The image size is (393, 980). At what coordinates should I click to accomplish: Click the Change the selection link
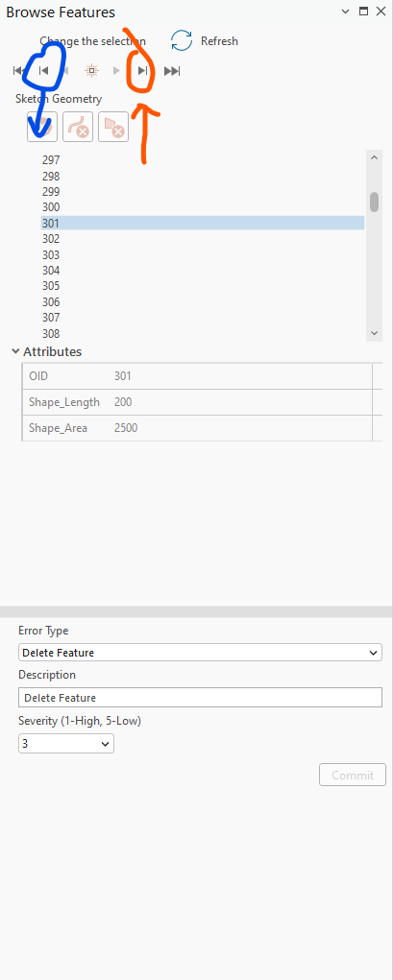tap(92, 41)
